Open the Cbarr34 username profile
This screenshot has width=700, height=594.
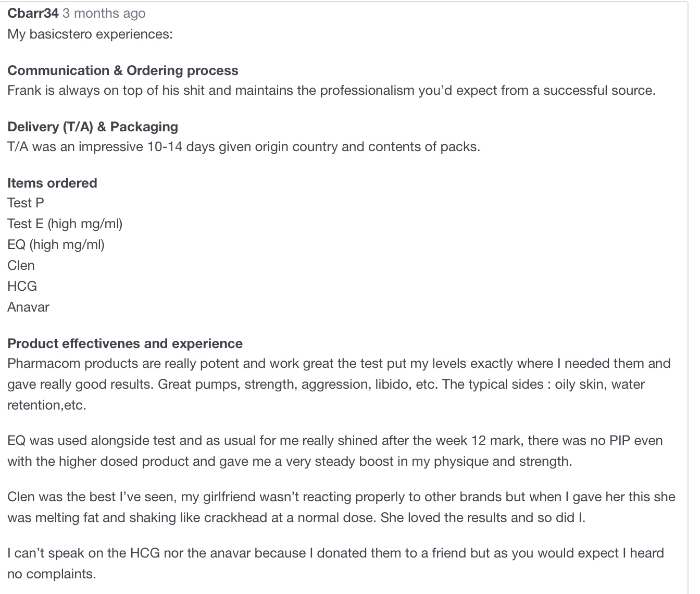coord(33,13)
